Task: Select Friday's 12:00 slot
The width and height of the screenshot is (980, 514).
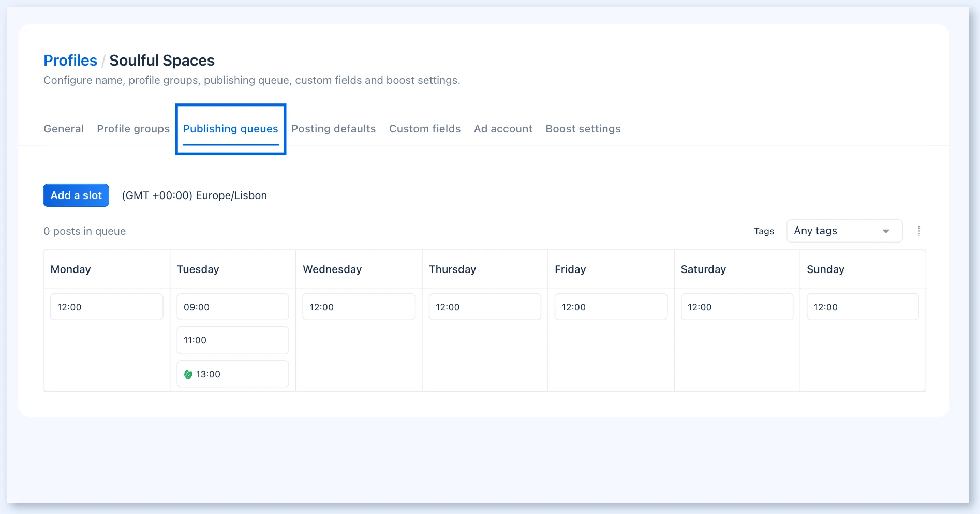Action: tap(611, 307)
